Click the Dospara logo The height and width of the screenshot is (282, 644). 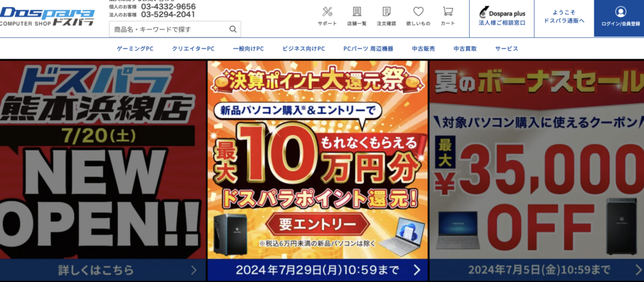pos(47,16)
